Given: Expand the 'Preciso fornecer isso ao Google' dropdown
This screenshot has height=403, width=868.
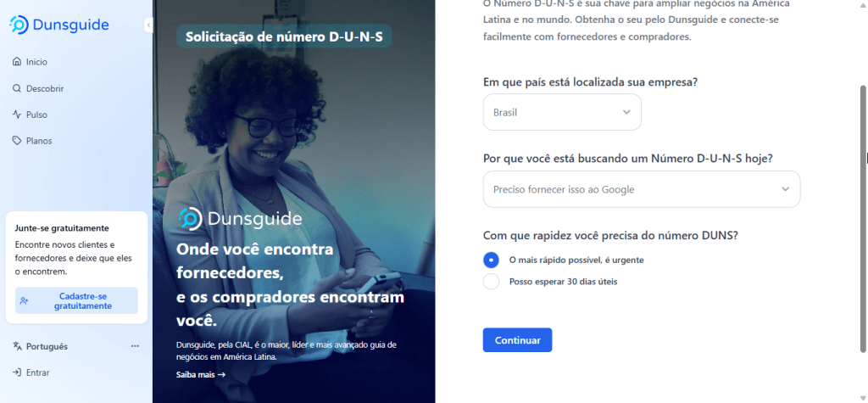Looking at the screenshot, I should tap(642, 189).
